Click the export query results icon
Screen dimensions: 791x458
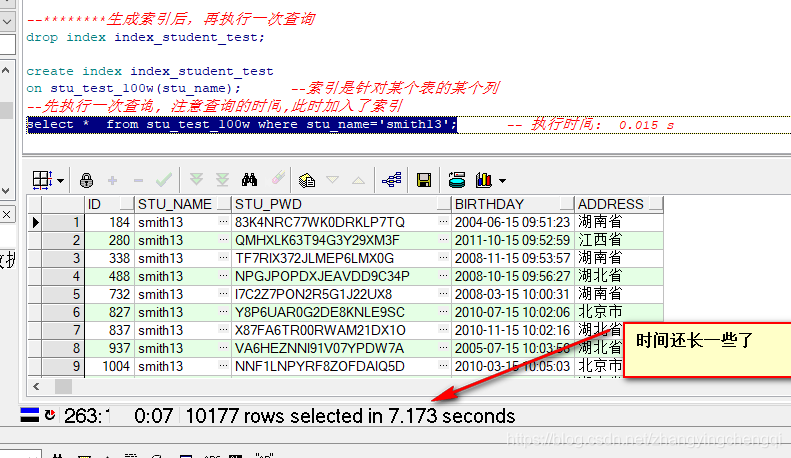pyautogui.click(x=457, y=180)
